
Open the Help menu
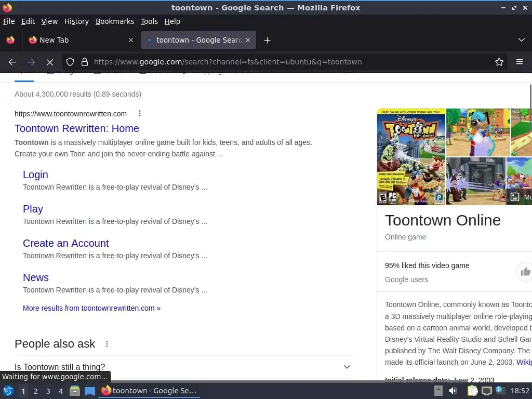[172, 21]
